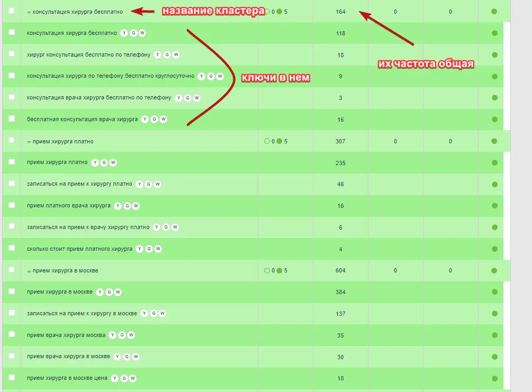Check the box for cluster 'консультация хирурга бесплатно'
The height and width of the screenshot is (392, 532).
tap(12, 11)
